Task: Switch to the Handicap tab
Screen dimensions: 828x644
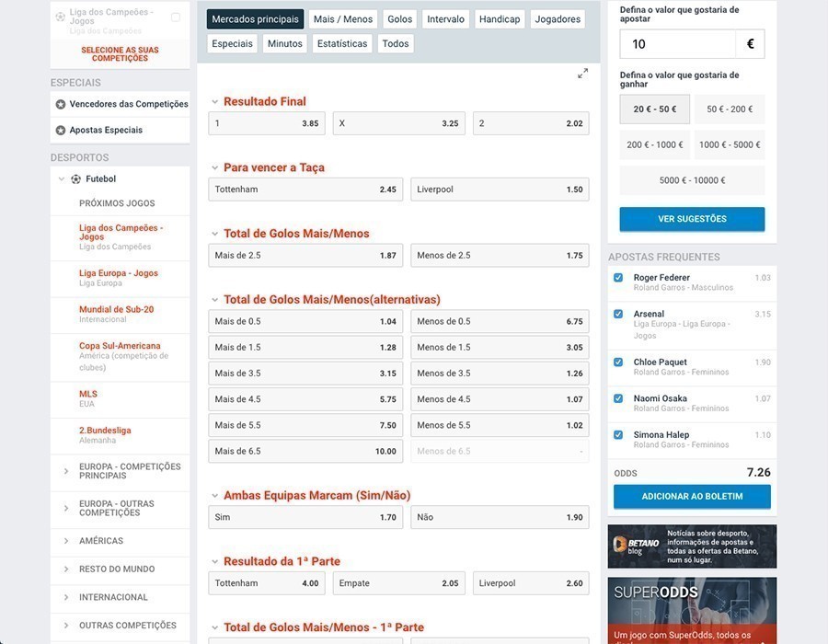Action: pyautogui.click(x=500, y=19)
